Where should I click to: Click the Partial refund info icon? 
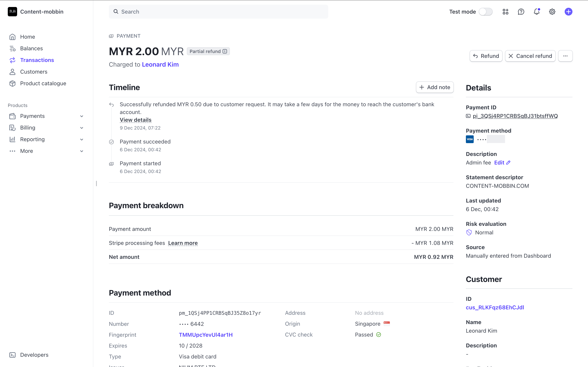click(x=225, y=51)
